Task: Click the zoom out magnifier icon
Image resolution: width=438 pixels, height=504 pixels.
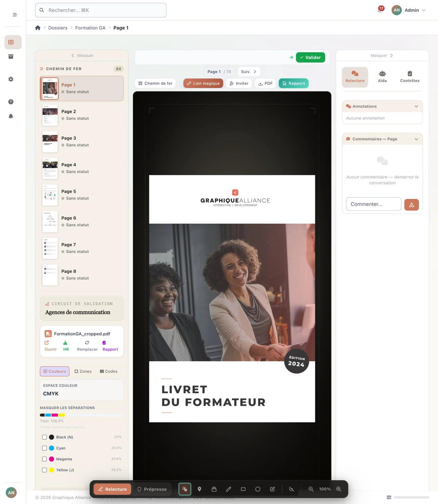Action: click(311, 489)
